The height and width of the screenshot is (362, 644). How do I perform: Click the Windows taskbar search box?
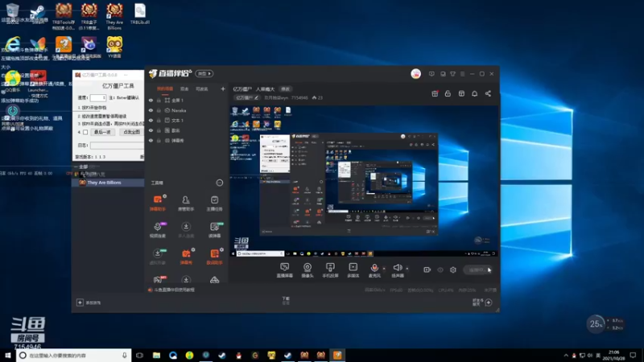(x=74, y=355)
